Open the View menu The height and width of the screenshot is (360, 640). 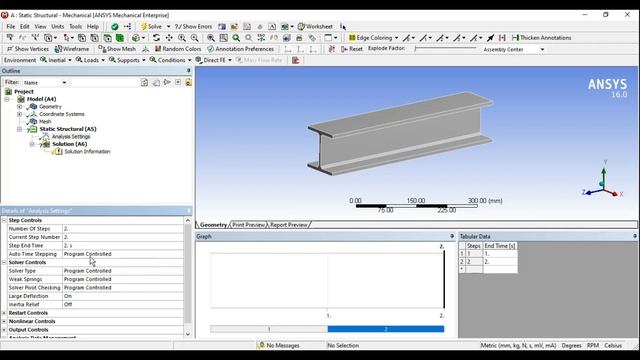point(40,27)
